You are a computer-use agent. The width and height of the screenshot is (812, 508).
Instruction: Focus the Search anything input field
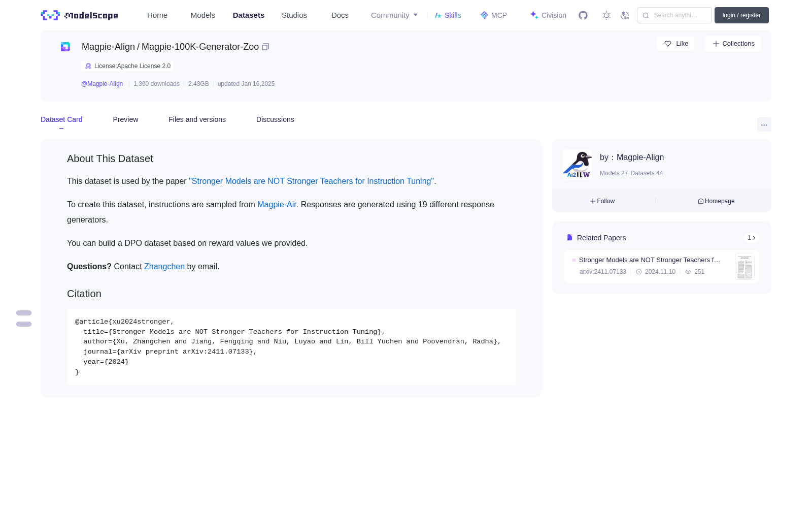(x=674, y=15)
